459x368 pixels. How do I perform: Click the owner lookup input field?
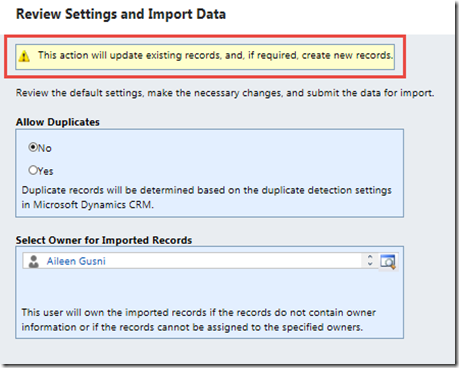pos(199,261)
